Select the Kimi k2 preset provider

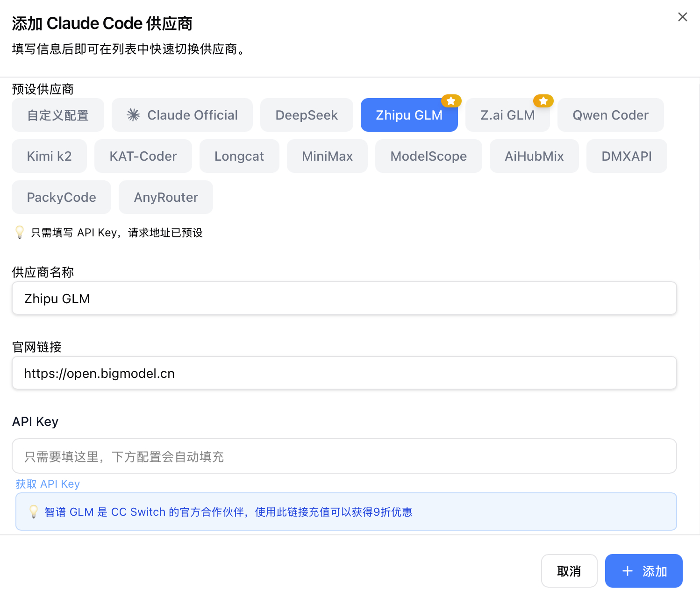tap(49, 156)
